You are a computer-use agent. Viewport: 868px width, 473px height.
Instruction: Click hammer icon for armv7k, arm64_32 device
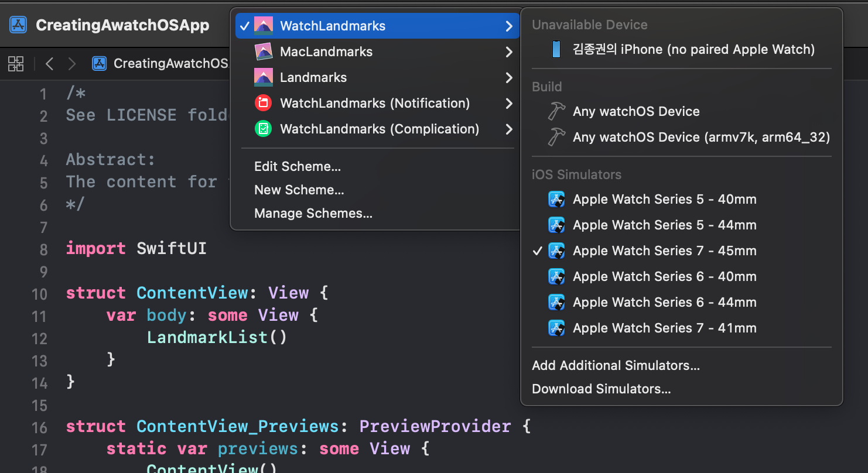point(556,137)
